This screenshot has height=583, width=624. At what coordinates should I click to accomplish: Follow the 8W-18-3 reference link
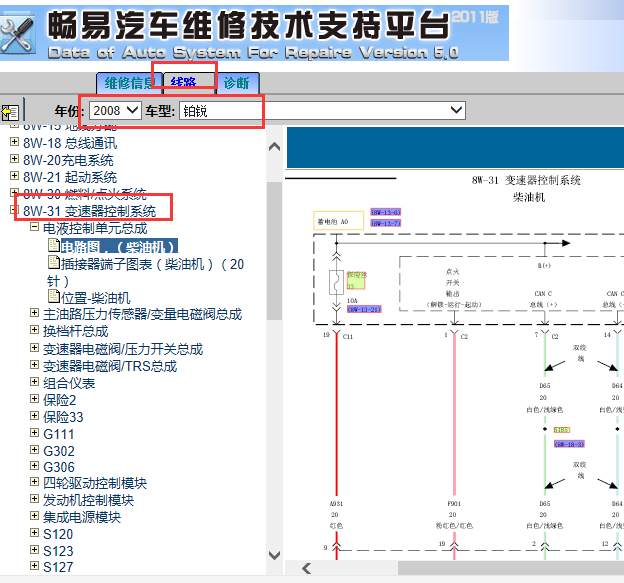pos(569,444)
